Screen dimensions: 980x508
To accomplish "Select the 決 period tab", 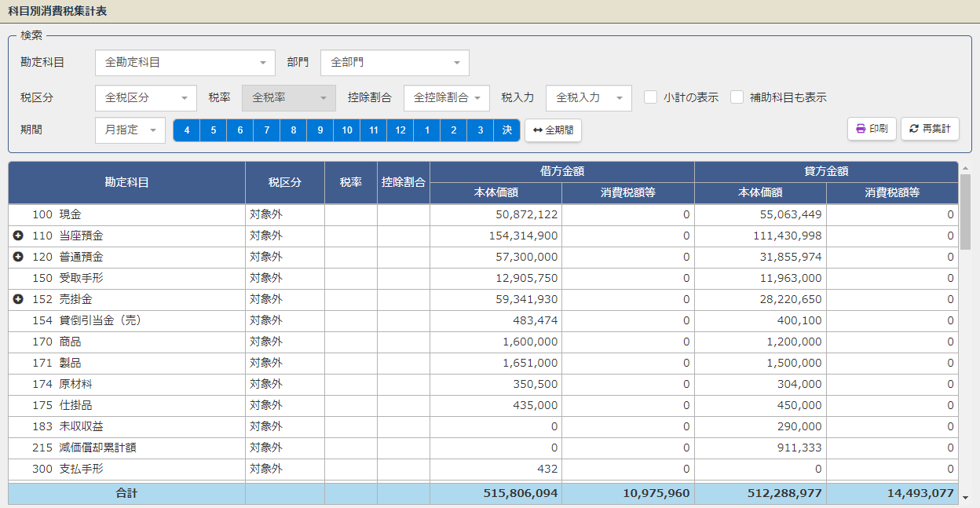I will [507, 130].
